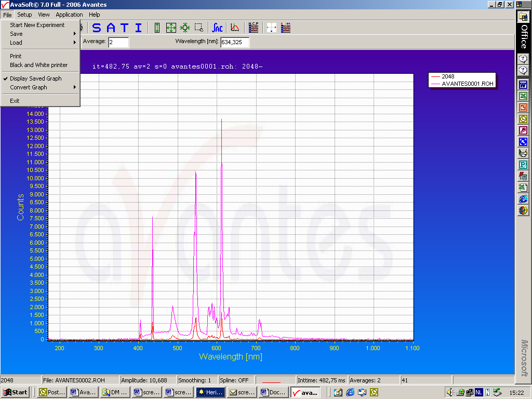Click the red curve peak graph icon
Image resolution: width=532 pixels, height=399 pixels.
coord(235,28)
